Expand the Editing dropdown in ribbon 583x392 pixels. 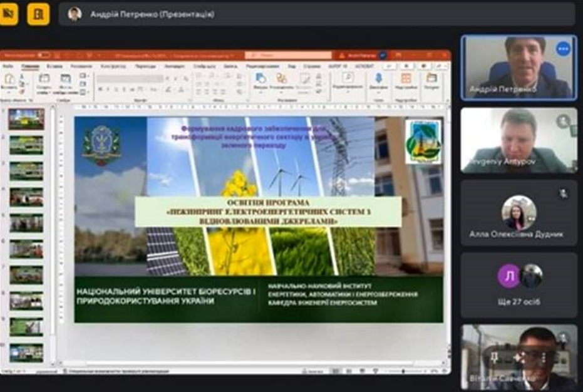(348, 81)
